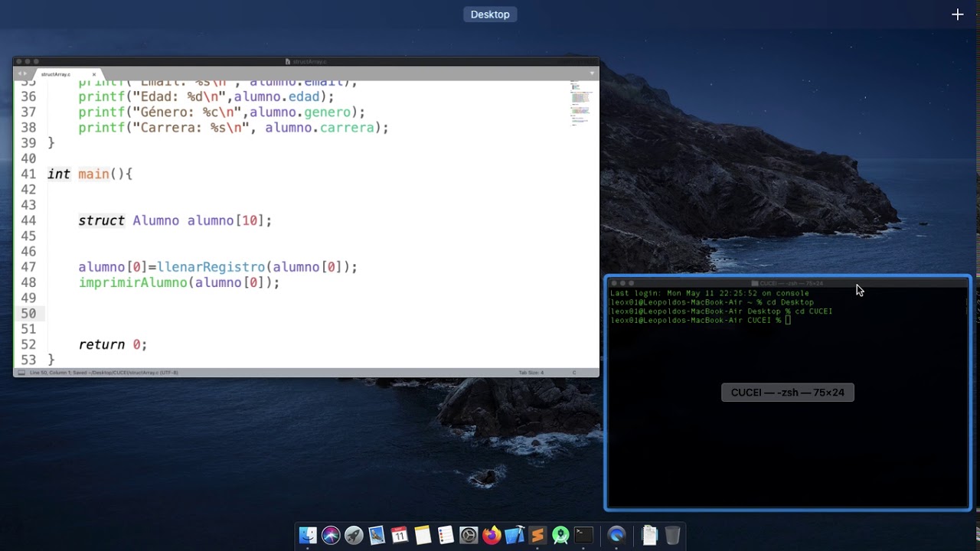Image resolution: width=980 pixels, height=551 pixels.
Task: Launch Firefox from the Dock
Action: coord(492,536)
